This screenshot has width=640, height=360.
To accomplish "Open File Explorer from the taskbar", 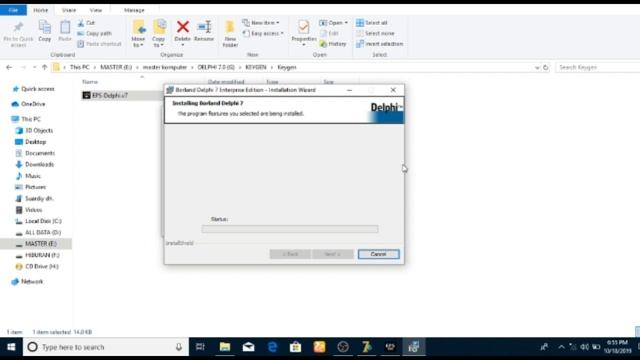I will click(x=224, y=347).
